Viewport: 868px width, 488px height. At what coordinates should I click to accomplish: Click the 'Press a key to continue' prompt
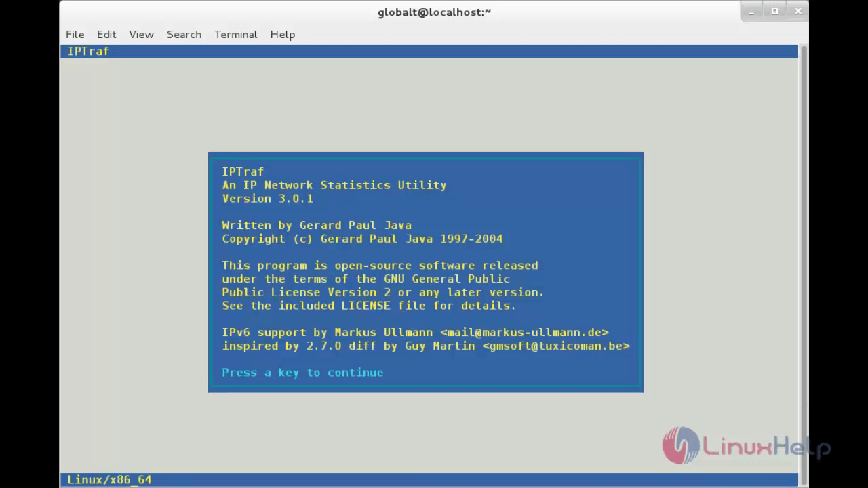tap(302, 373)
